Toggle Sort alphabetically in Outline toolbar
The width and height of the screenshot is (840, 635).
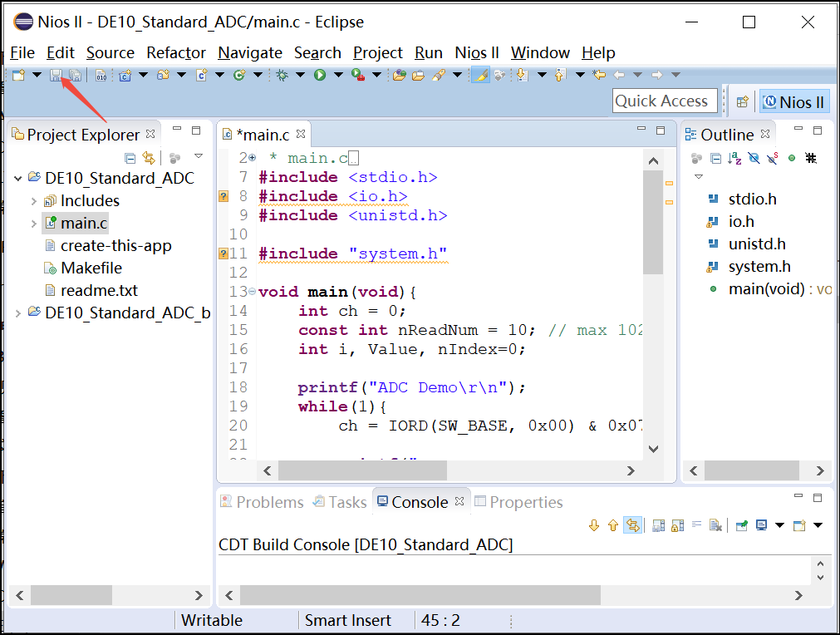pyautogui.click(x=735, y=158)
